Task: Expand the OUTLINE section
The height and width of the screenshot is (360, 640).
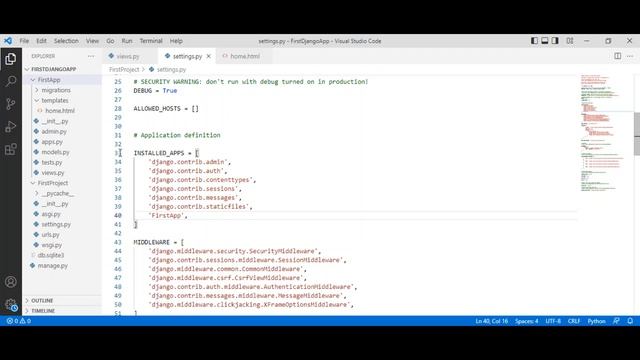Action: coord(42,300)
